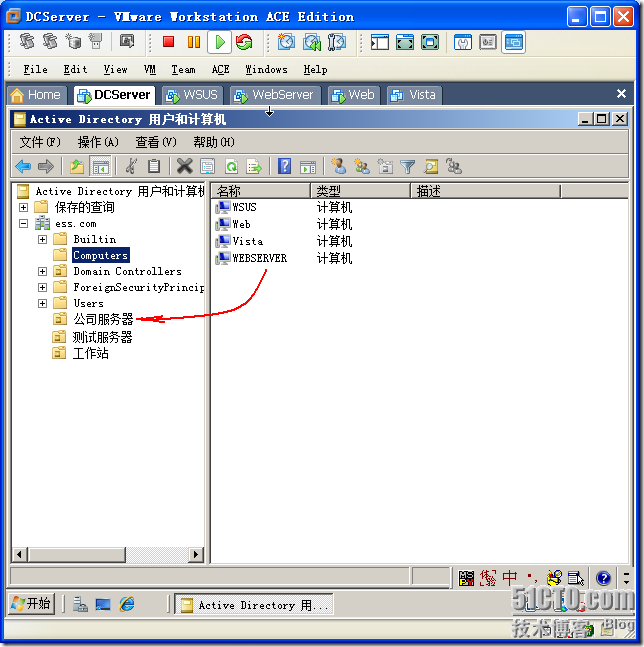This screenshot has width=644, height=647.
Task: Sort by the 类型 column header
Action: (361, 191)
